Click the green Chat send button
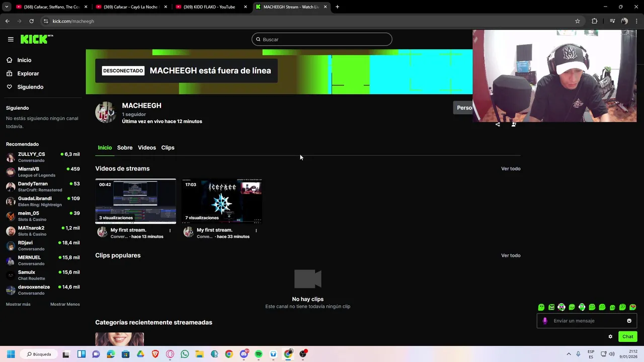 pos(628,337)
